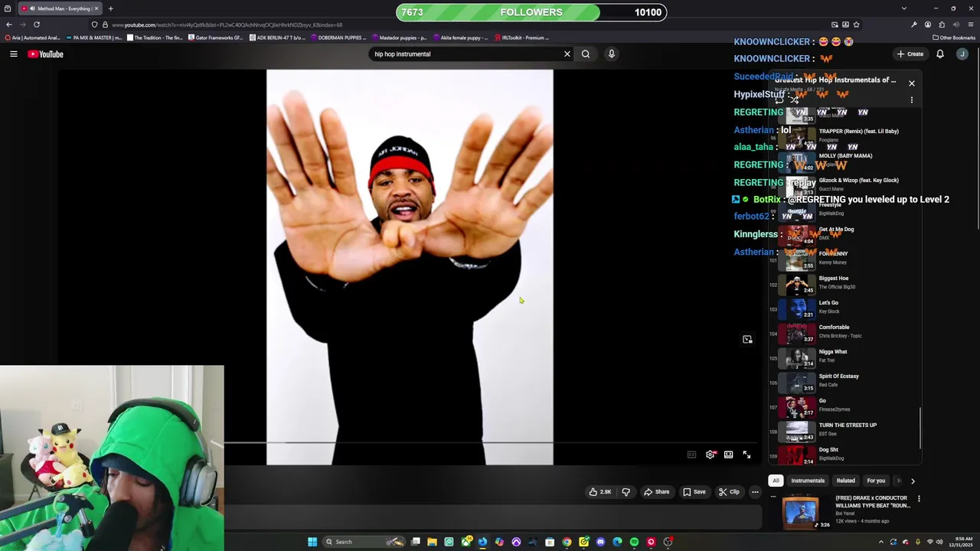Image resolution: width=980 pixels, height=551 pixels.
Task: Select the For you filter chip
Action: tap(876, 481)
